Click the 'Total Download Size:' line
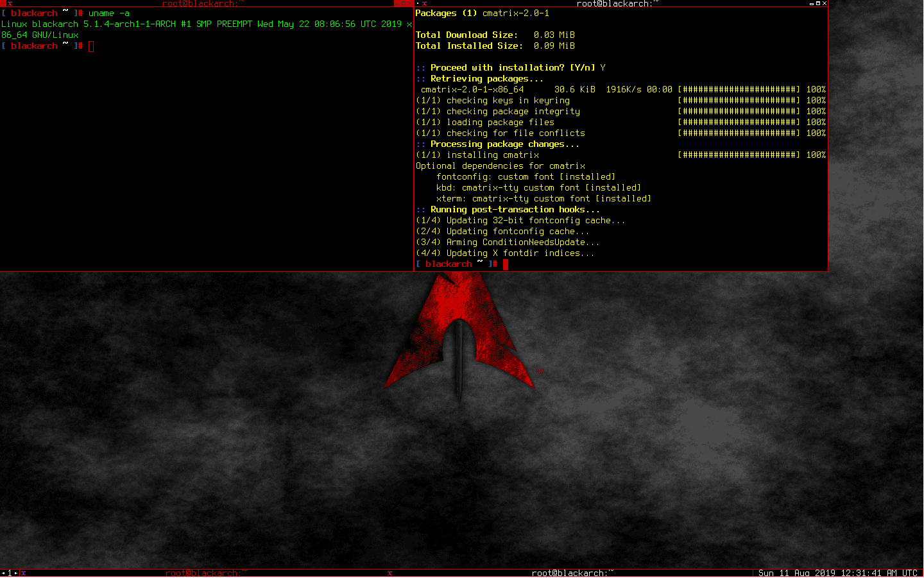This screenshot has height=578, width=924. click(x=495, y=35)
